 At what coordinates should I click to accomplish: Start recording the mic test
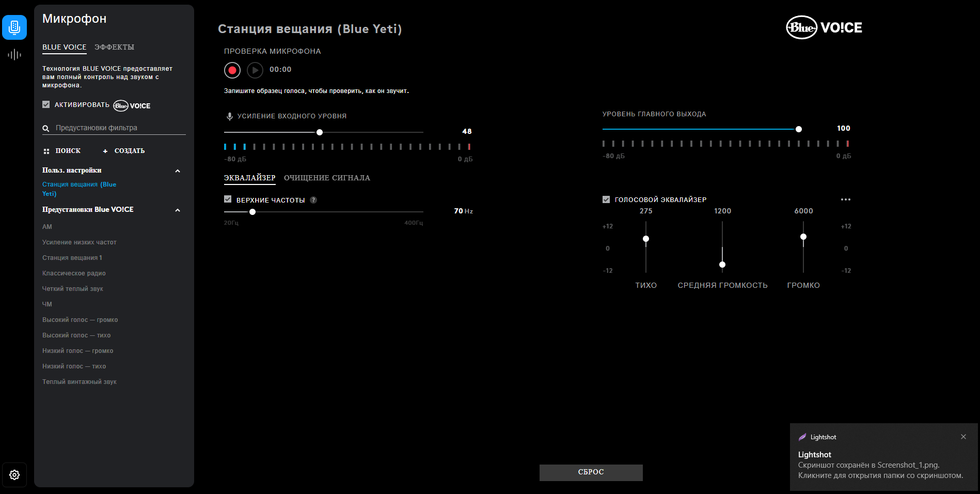(232, 70)
